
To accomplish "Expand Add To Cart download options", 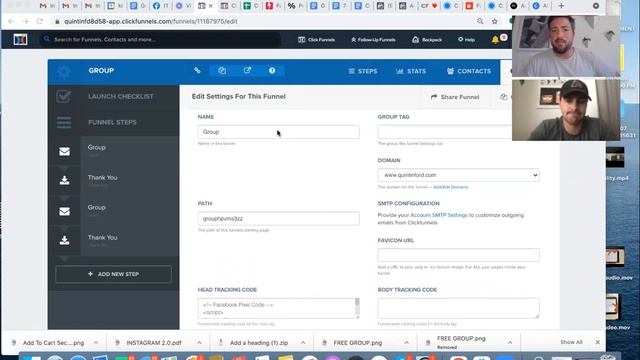I will 96,343.
